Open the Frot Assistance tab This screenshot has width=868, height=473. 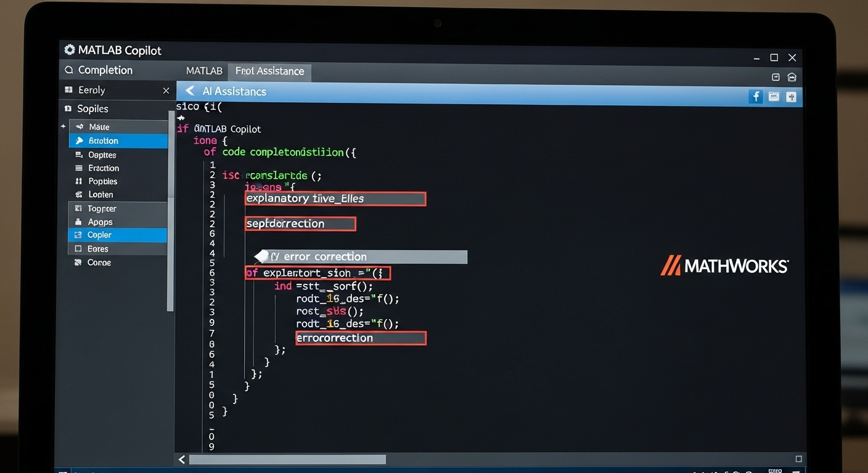[269, 71]
